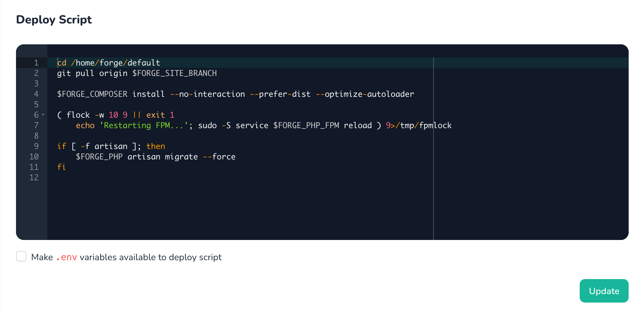644x313 pixels.
Task: Click the $FORGE_SITE_BRANCH variable
Action: click(174, 73)
